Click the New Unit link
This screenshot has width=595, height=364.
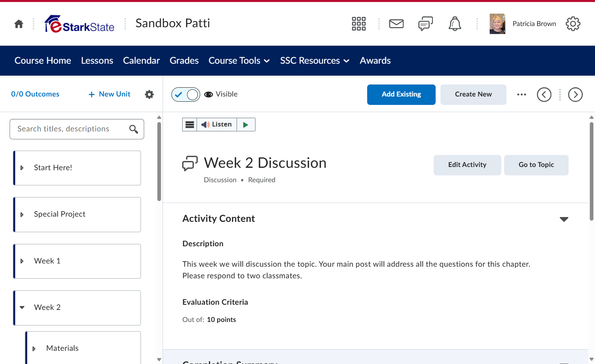115,94
